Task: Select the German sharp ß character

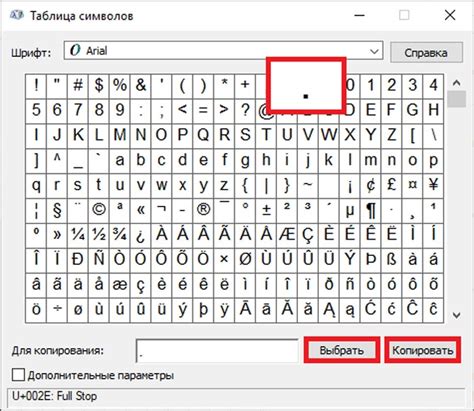Action: click(x=391, y=261)
